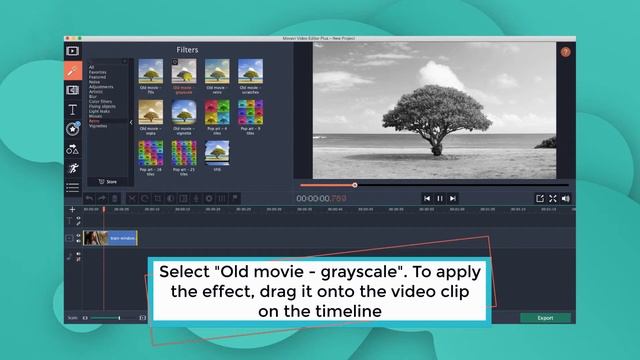Click the Crop tool icon

coord(158,198)
